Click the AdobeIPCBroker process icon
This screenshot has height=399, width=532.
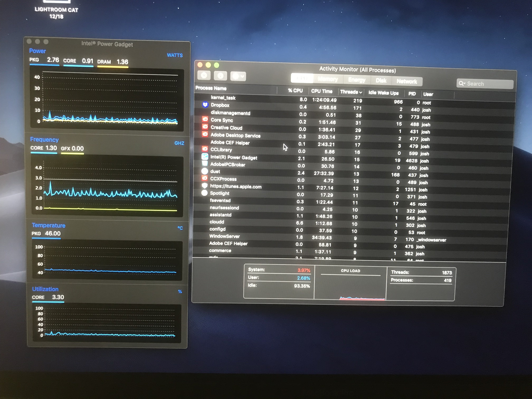[205, 164]
